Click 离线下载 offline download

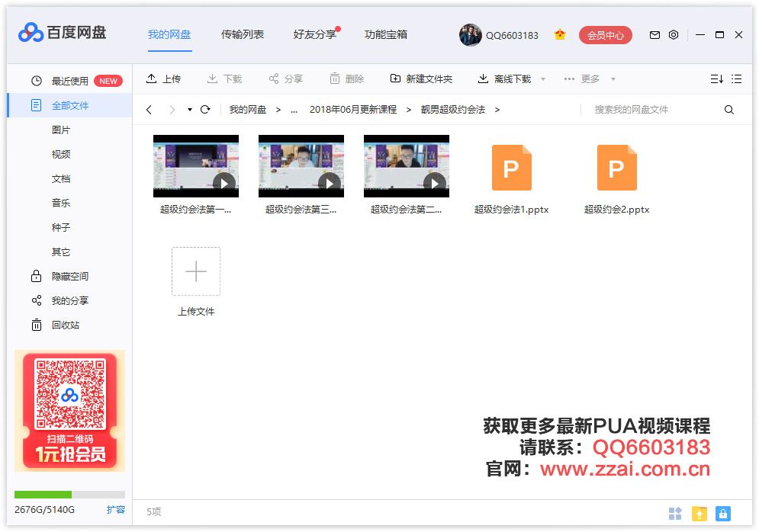click(x=505, y=79)
